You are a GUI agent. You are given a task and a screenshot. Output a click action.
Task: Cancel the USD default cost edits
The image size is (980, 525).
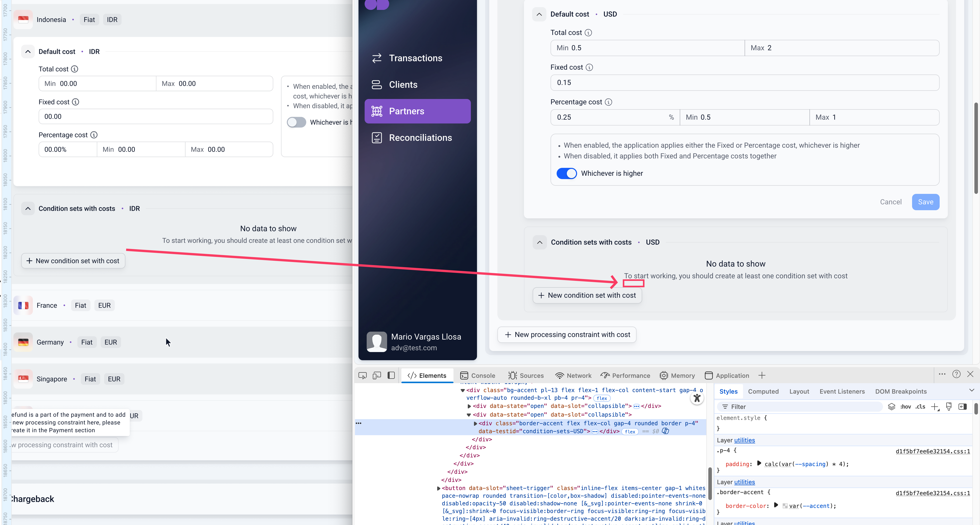tap(891, 202)
